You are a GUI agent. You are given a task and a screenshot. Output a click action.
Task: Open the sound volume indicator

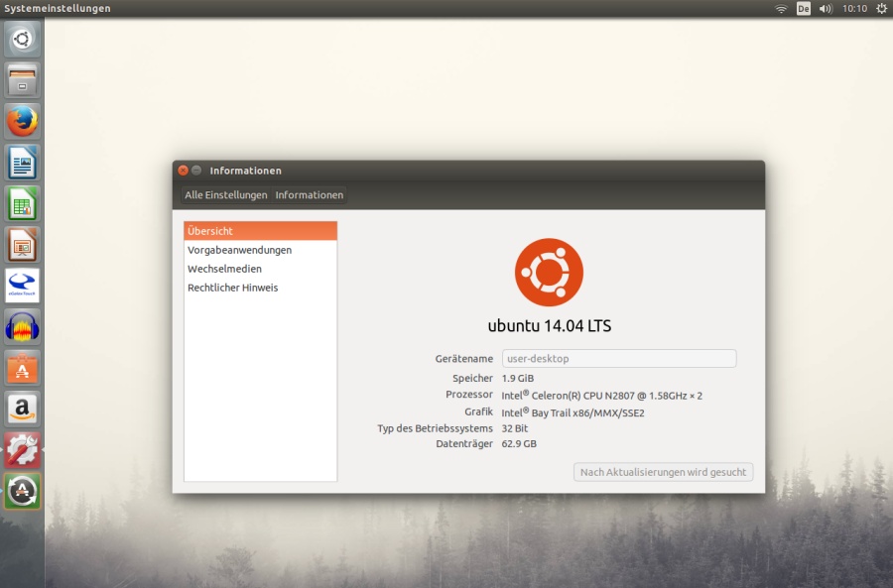(826, 9)
